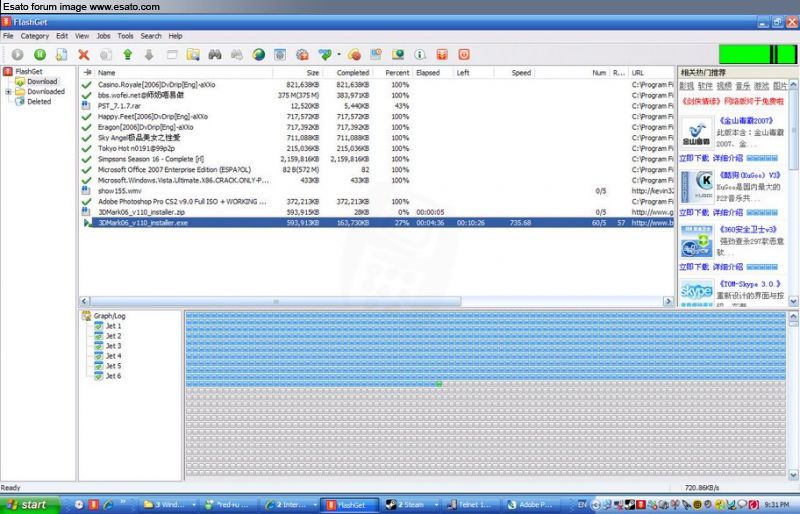Select the Deleted folder in tree

click(39, 102)
